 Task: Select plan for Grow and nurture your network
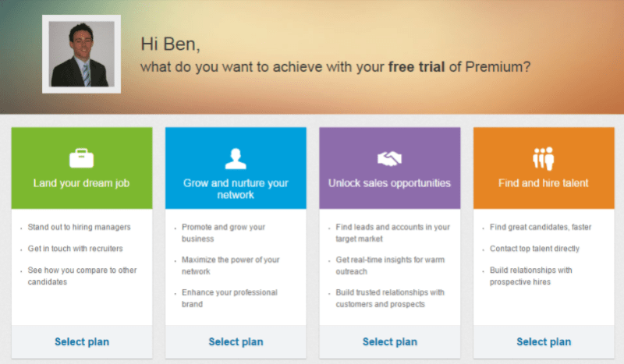(236, 341)
